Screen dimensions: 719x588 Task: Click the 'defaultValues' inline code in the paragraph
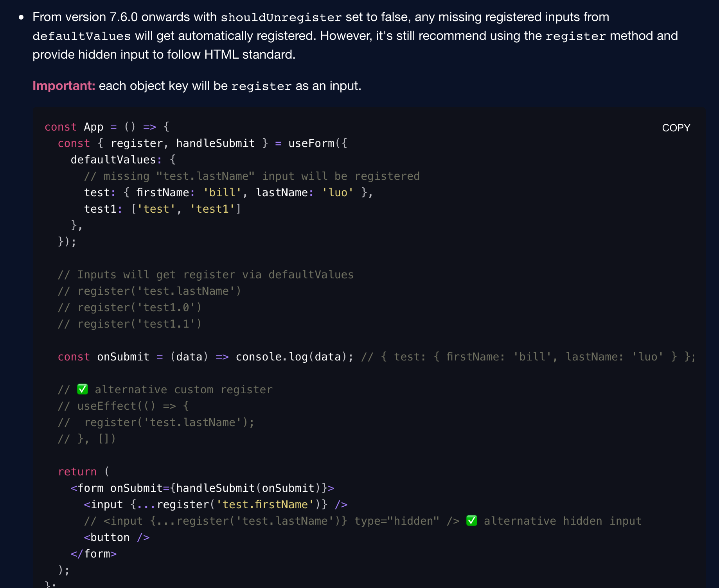pos(81,36)
